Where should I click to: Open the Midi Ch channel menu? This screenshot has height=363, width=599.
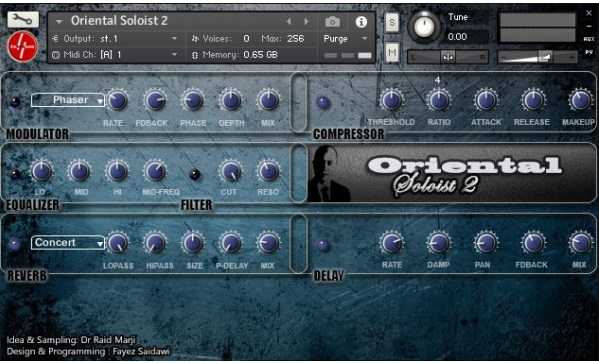115,55
